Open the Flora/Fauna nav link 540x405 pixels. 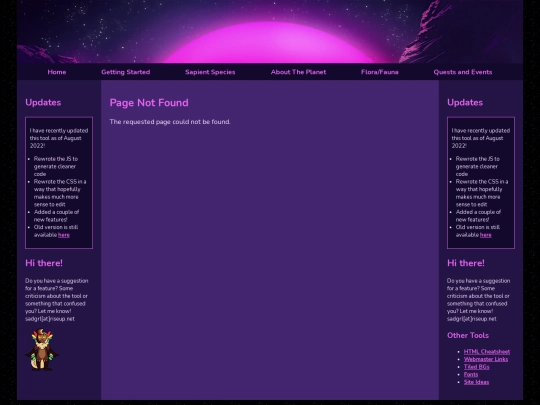380,72
